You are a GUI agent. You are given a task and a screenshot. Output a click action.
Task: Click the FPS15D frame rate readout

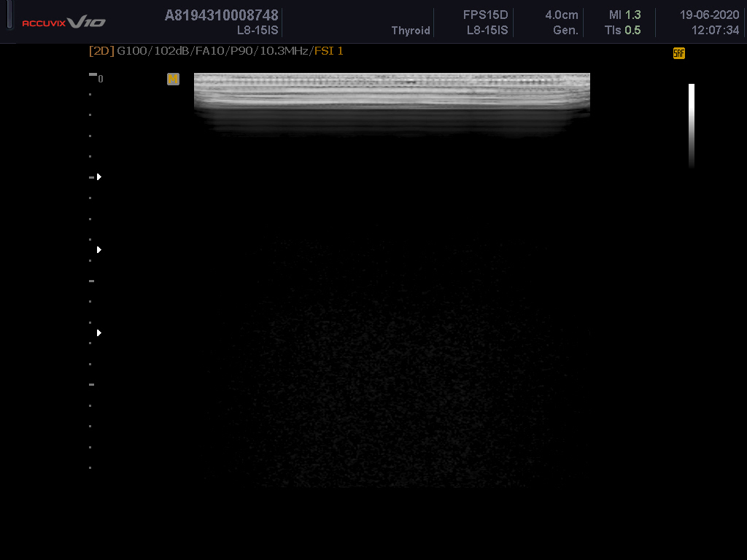[485, 15]
